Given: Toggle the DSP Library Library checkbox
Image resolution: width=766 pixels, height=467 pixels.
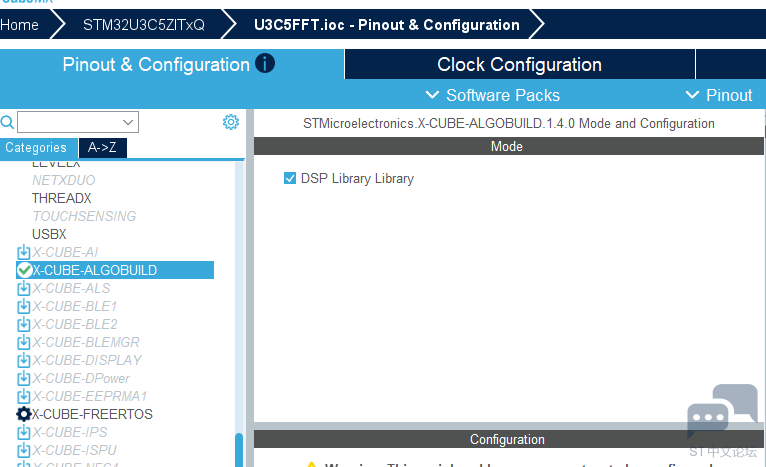Looking at the screenshot, I should click(x=290, y=178).
